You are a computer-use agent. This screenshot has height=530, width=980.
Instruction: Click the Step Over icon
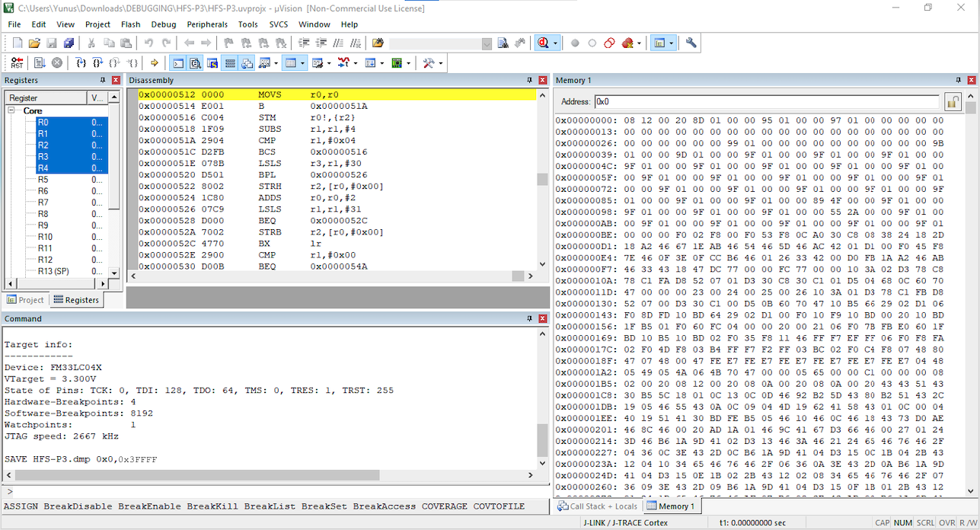point(97,63)
